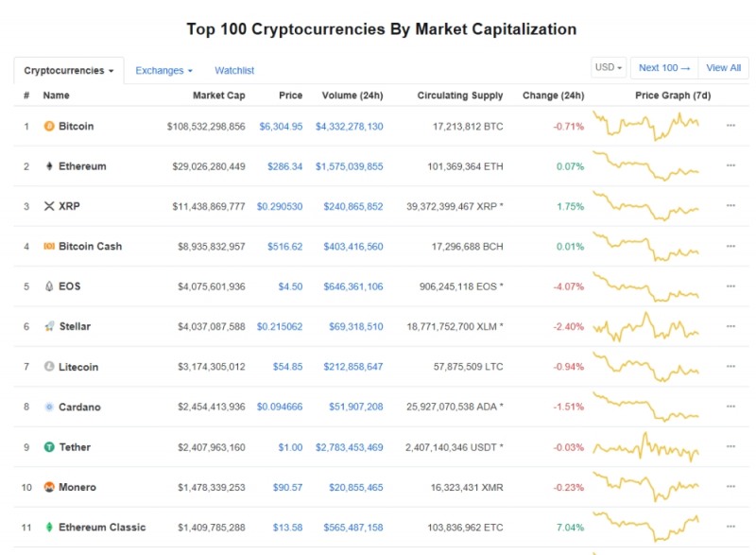Image resolution: width=756 pixels, height=555 pixels.
Task: Expand the Cryptocurrencies dropdown tab
Action: pos(69,71)
